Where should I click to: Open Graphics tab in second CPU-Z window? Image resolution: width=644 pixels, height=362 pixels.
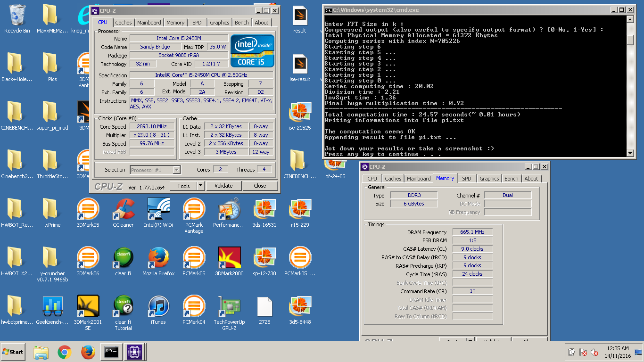point(489,179)
